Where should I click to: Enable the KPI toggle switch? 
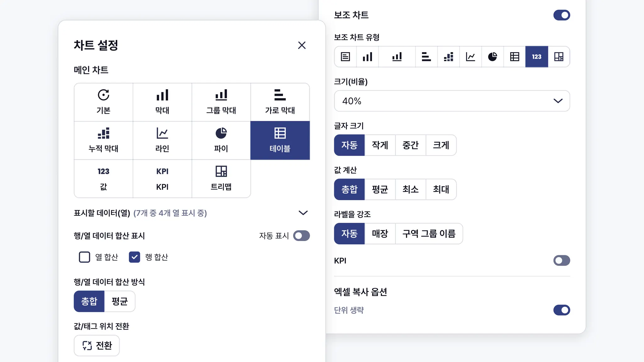(x=562, y=261)
